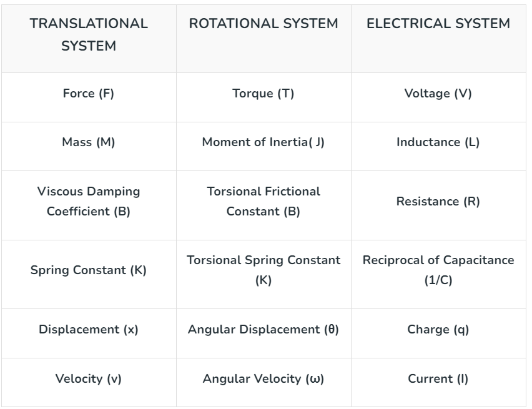Click the Spring Constant (K) cell
Screen dimensions: 532x409
[89, 271]
